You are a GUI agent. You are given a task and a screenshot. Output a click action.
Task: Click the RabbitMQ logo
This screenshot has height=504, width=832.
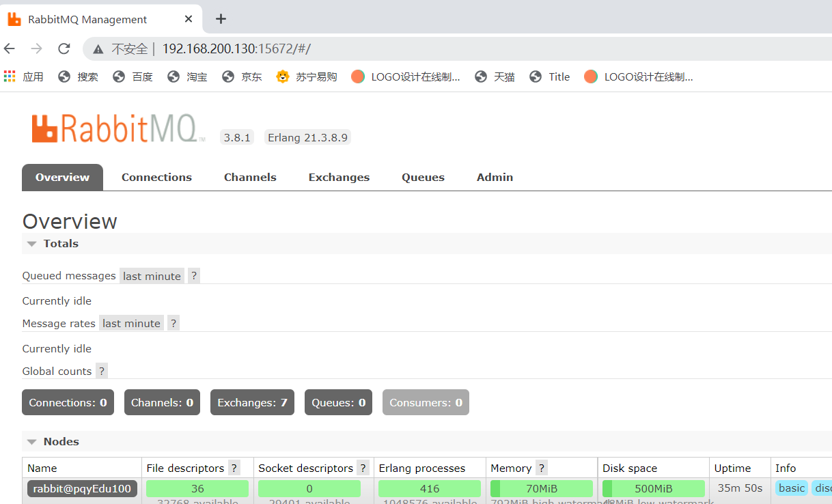pyautogui.click(x=117, y=129)
